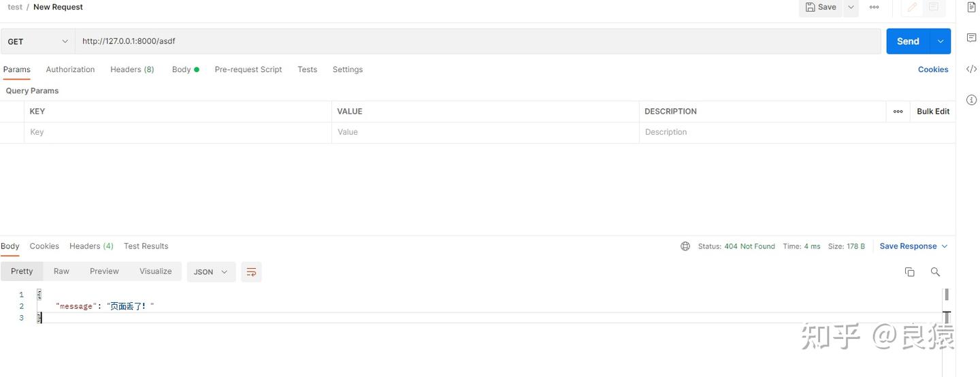Image resolution: width=980 pixels, height=377 pixels.
Task: Open comments icon in right sidebar
Action: [x=971, y=37]
